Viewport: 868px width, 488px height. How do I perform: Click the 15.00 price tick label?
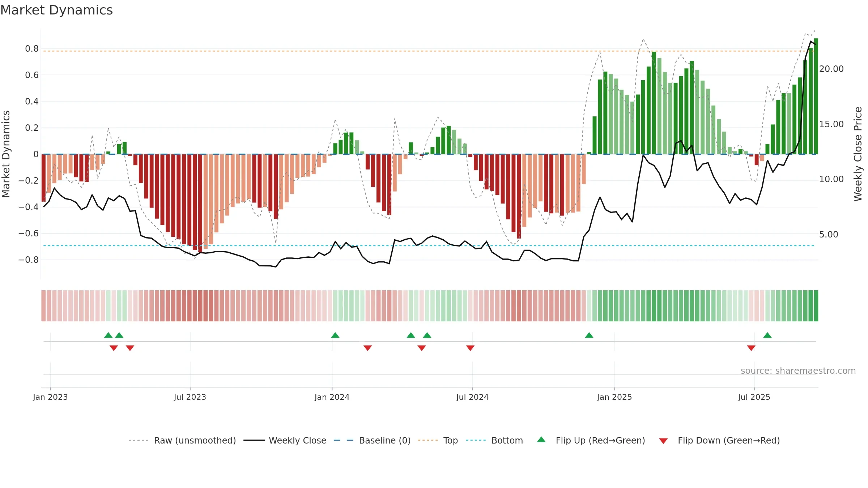click(831, 124)
